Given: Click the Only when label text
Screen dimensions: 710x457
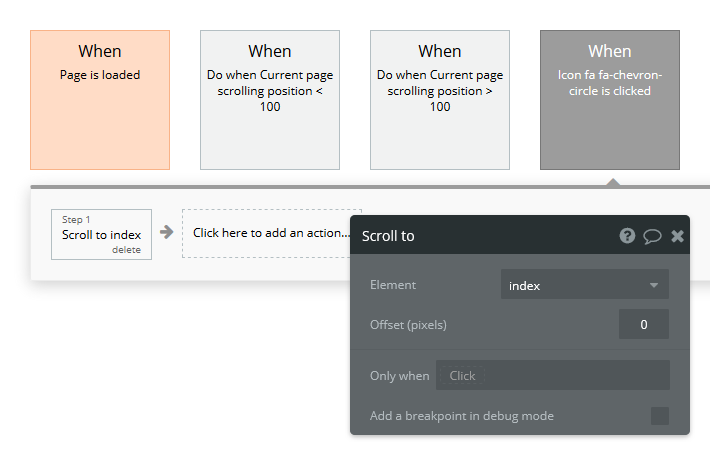Looking at the screenshot, I should coord(399,376).
